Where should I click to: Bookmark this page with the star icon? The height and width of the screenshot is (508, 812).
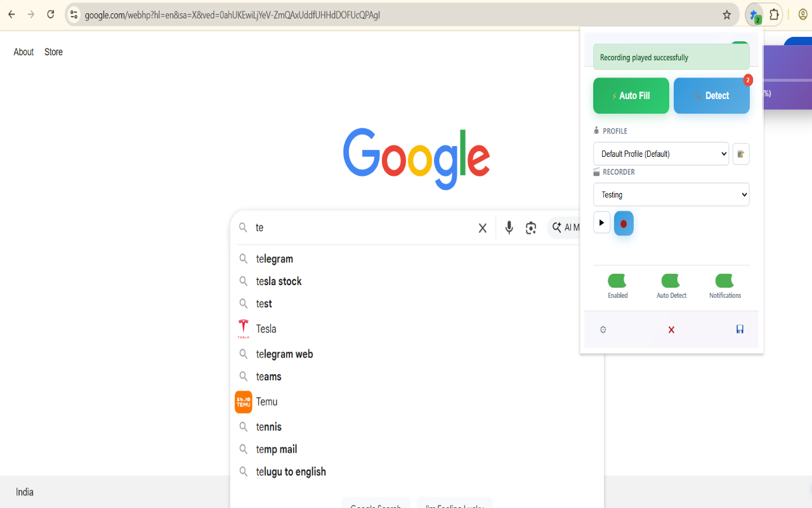coord(727,15)
